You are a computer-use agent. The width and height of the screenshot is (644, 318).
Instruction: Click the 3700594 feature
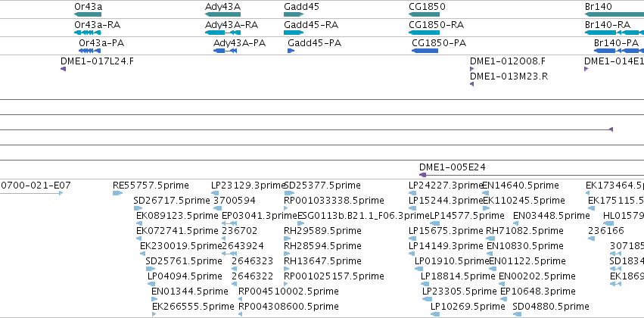pos(217,208)
